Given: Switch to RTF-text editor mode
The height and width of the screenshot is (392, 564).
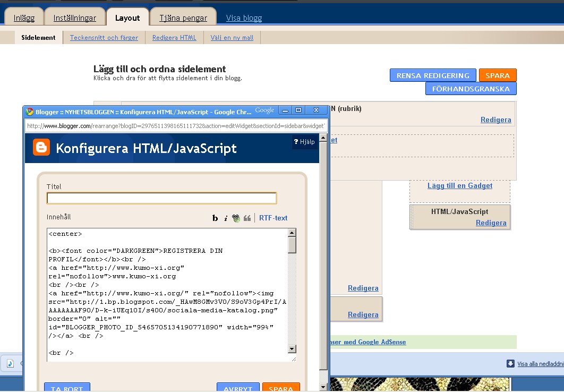Looking at the screenshot, I should (x=273, y=218).
